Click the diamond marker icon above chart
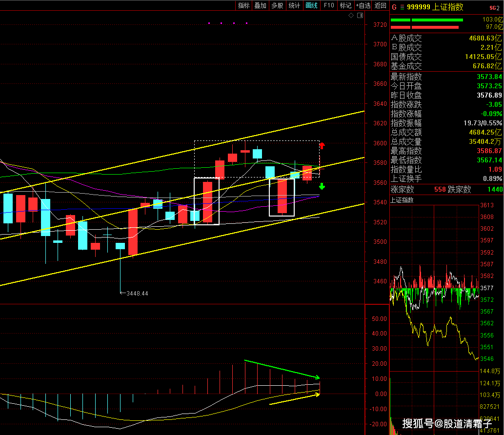The width and height of the screenshot is (504, 435). pos(351,16)
